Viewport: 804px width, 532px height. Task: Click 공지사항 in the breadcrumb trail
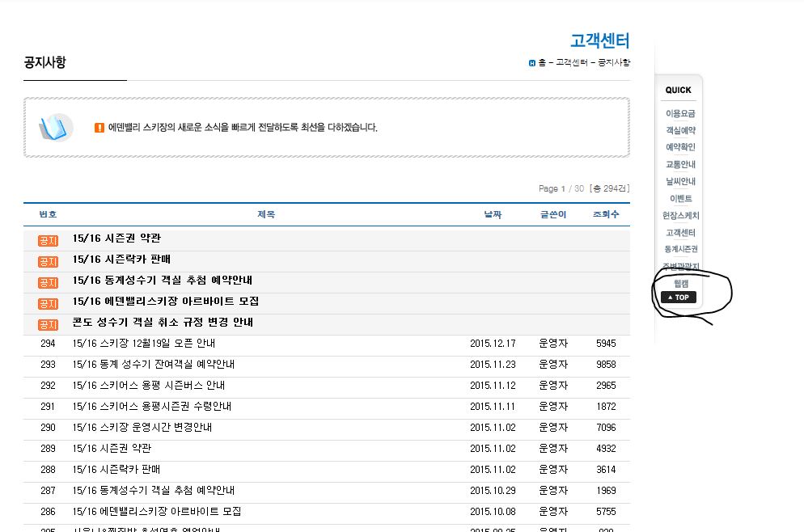(x=614, y=62)
